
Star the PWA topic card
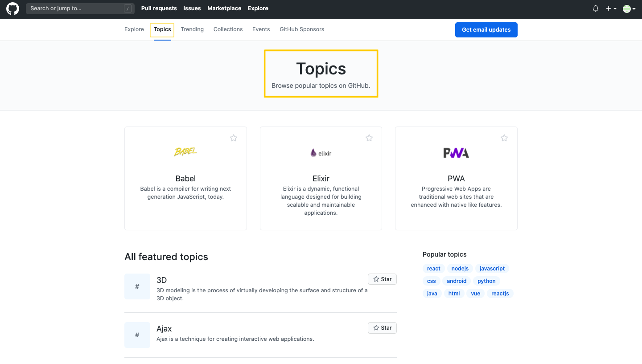tap(504, 138)
